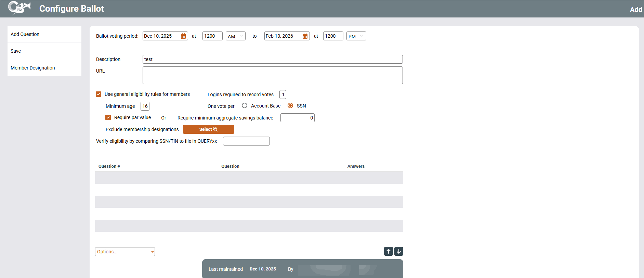Click the CBX logo in header
The width and height of the screenshot is (644, 278).
(x=19, y=8)
